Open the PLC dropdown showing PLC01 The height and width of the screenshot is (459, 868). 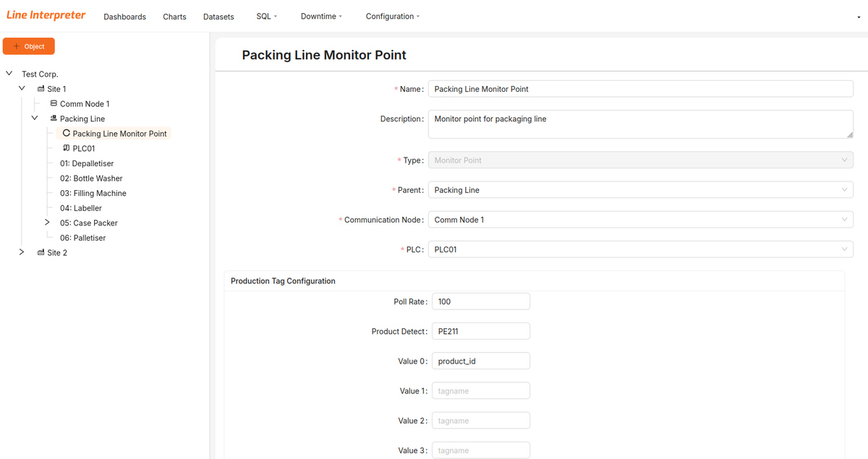(x=639, y=249)
